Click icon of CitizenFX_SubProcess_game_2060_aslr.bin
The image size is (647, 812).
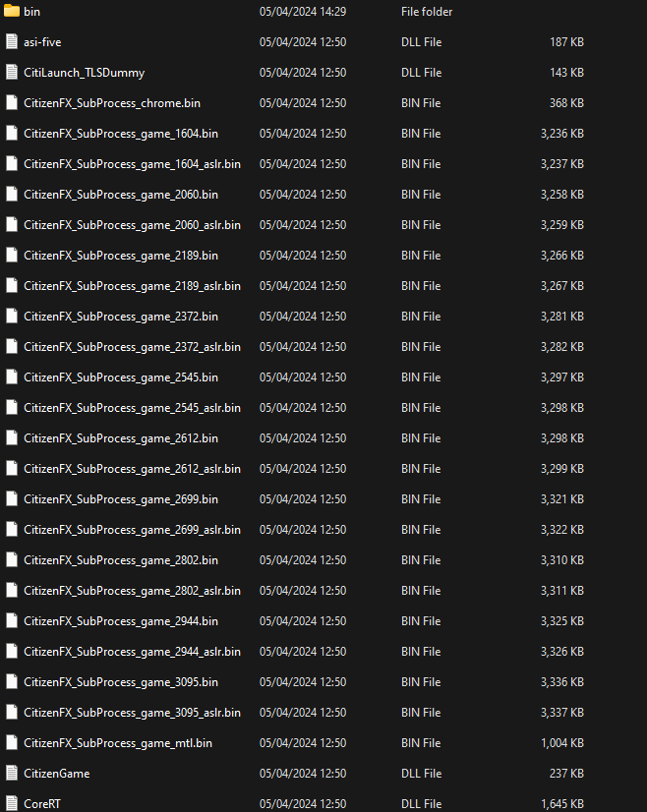pos(12,225)
